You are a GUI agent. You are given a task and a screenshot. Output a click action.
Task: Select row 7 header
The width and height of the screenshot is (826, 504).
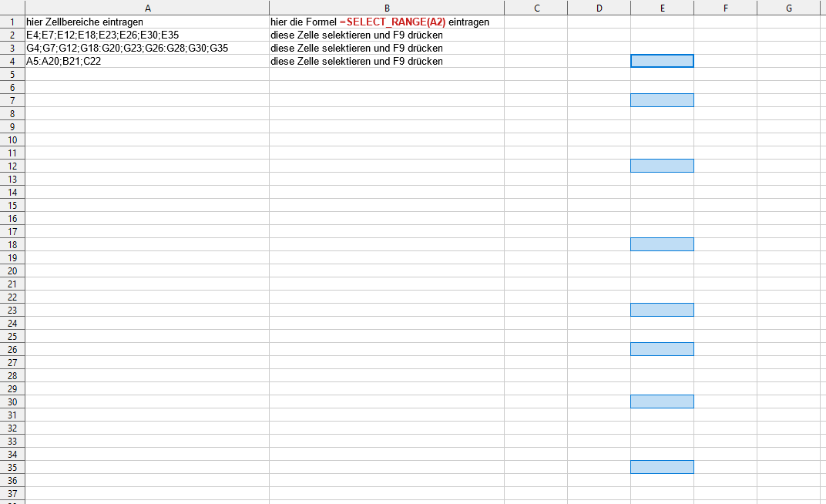[x=12, y=100]
